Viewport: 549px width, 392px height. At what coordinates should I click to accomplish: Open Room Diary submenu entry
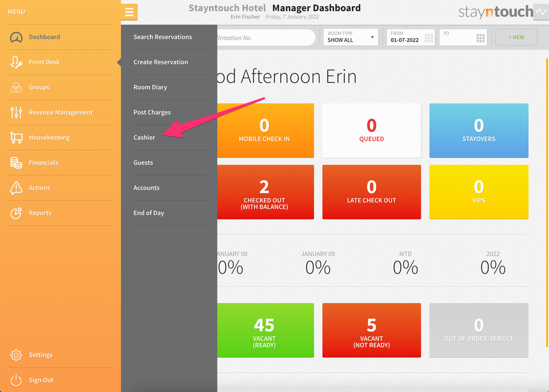150,88
